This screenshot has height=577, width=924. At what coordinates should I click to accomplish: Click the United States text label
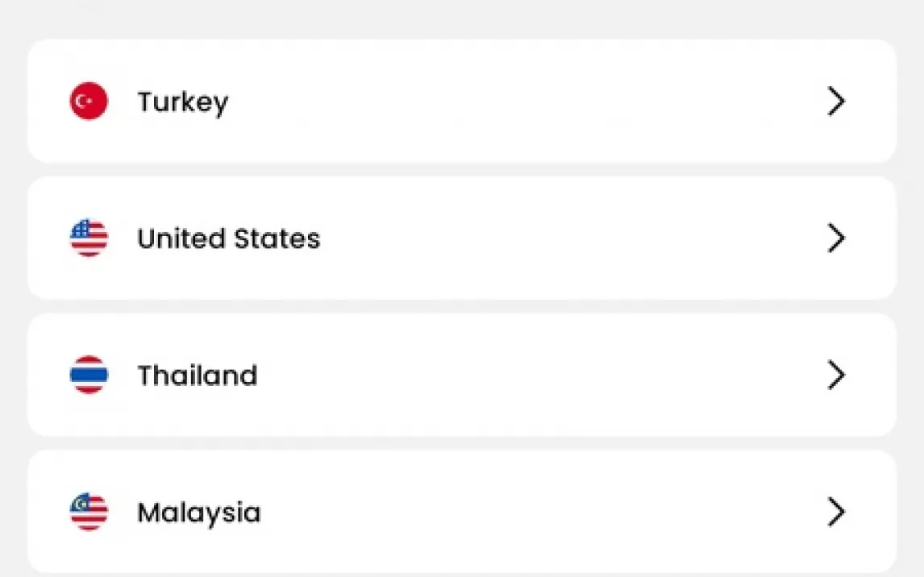coord(228,239)
